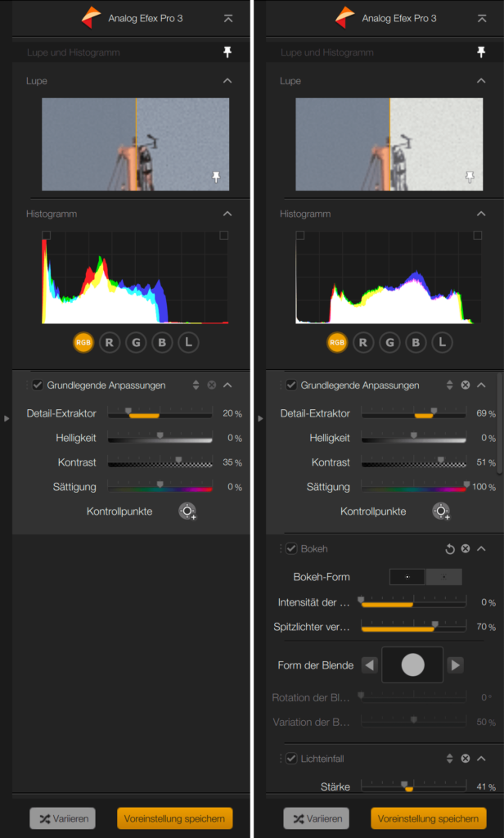The width and height of the screenshot is (504, 838).
Task: Collapse the Lichteinfall section
Action: (x=482, y=759)
